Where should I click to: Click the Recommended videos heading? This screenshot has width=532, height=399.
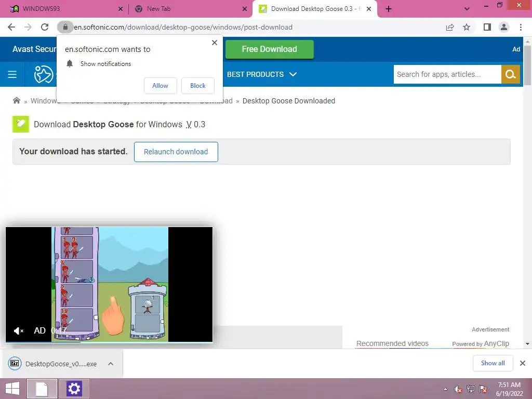click(x=393, y=343)
